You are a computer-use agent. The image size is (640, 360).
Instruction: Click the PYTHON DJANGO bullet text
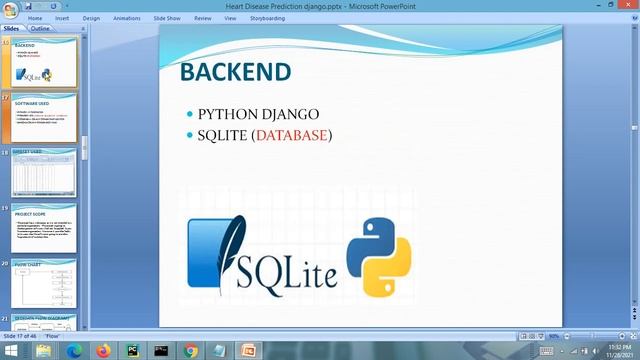pos(258,114)
